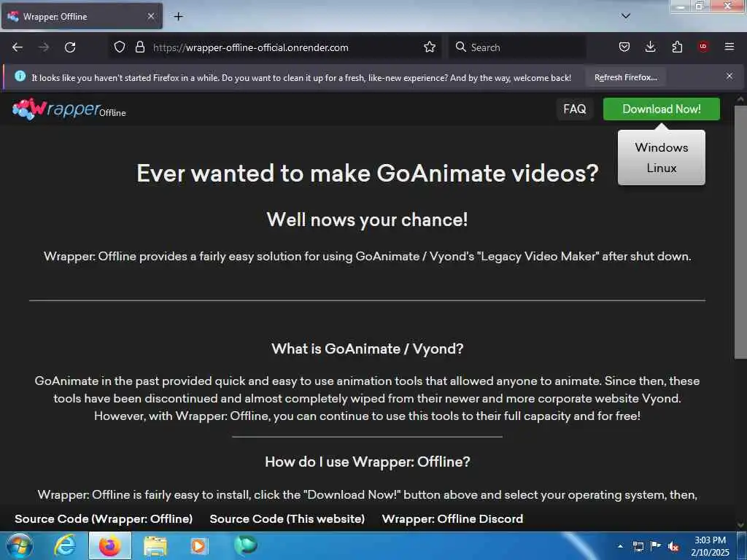Select the Wrapper: Offline browser tab

point(82,16)
